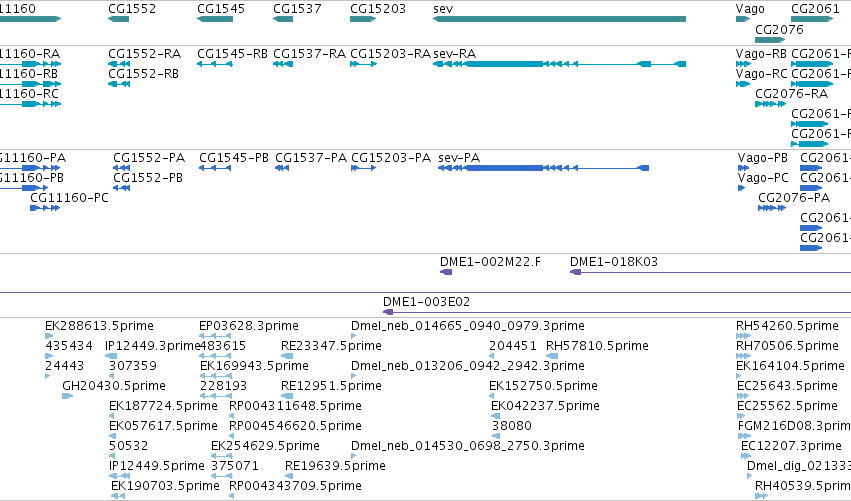The height and width of the screenshot is (501, 851).
Task: Open the CG2076-PA protein feature
Action: tap(772, 208)
